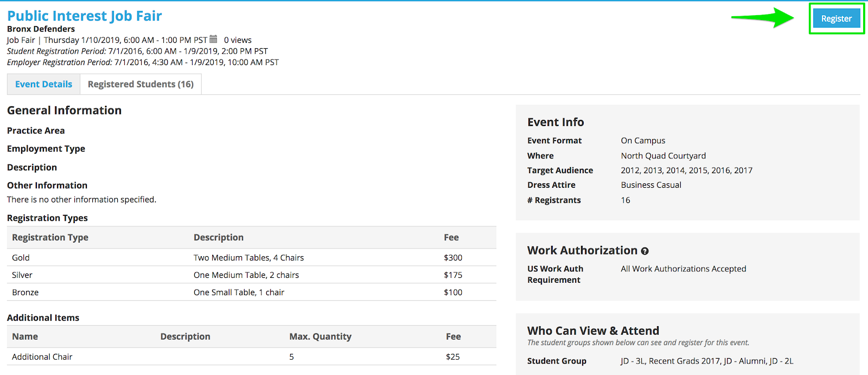The image size is (868, 375).
Task: Click the calendar icon beside the event date
Action: pos(213,40)
